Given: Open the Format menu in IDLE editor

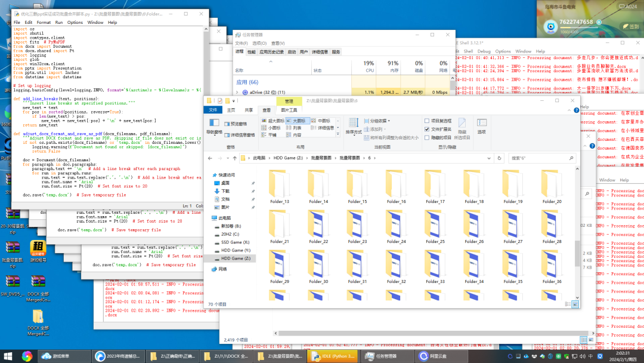Looking at the screenshot, I should [x=44, y=23].
